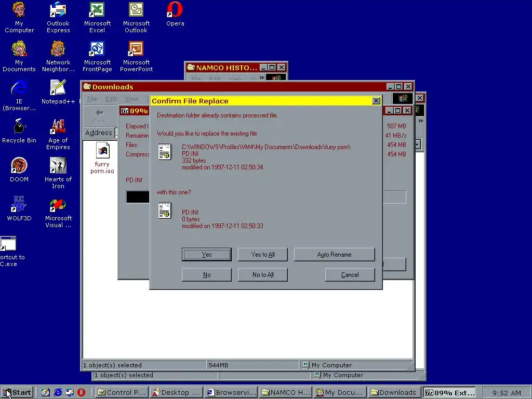Launch Microsoft PowerPoint shortcut
Screen dimensions: 532x399
coord(136,56)
